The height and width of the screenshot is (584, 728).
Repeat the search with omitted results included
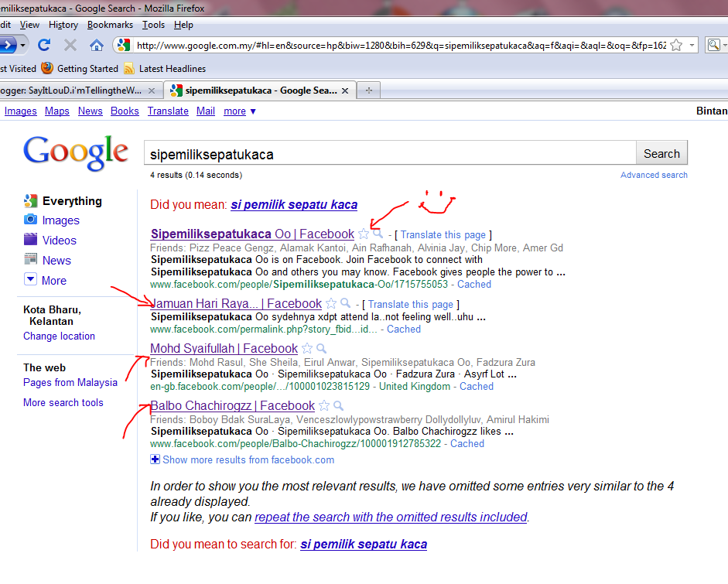coord(391,517)
